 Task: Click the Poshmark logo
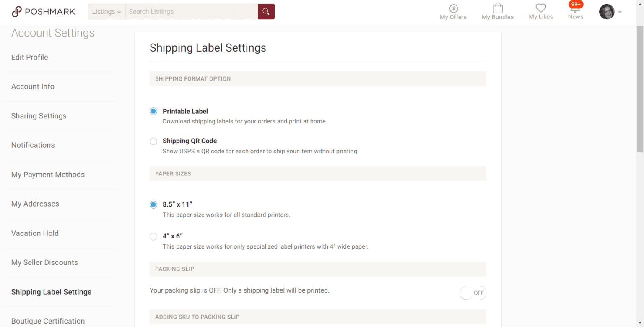click(x=43, y=11)
